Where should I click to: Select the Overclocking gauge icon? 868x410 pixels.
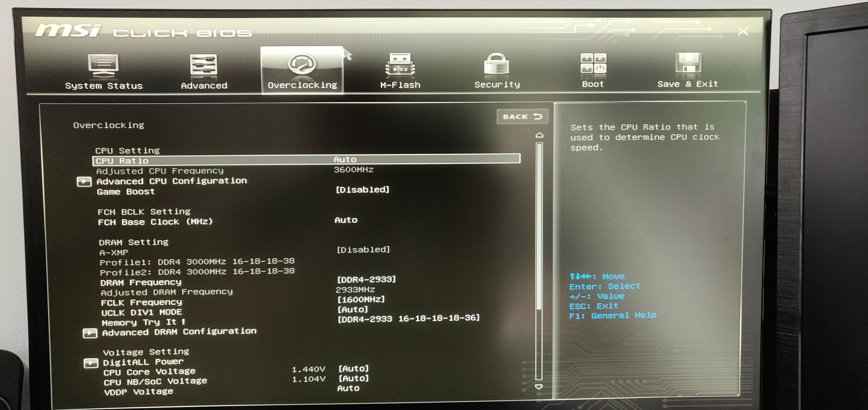click(302, 64)
